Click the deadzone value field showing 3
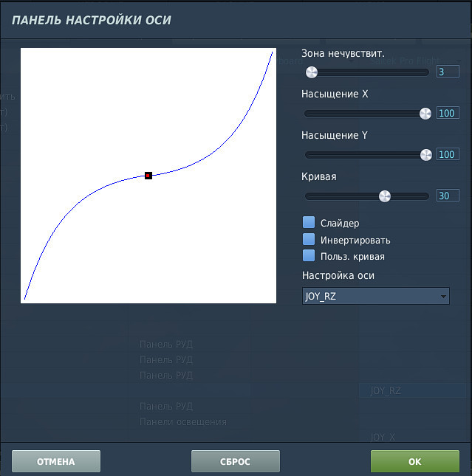The height and width of the screenshot is (476, 472). [x=448, y=72]
